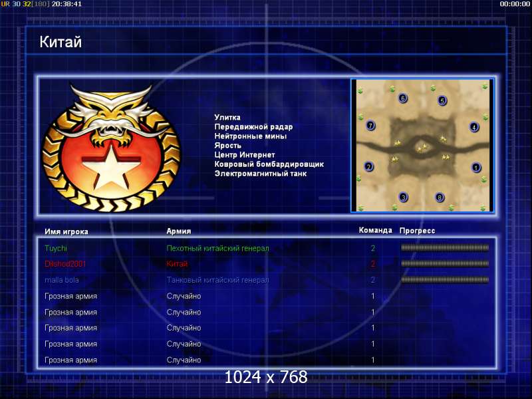Screen dimensions: 532x399
Task: Click the Ярость ability entry
Action: 227,146
